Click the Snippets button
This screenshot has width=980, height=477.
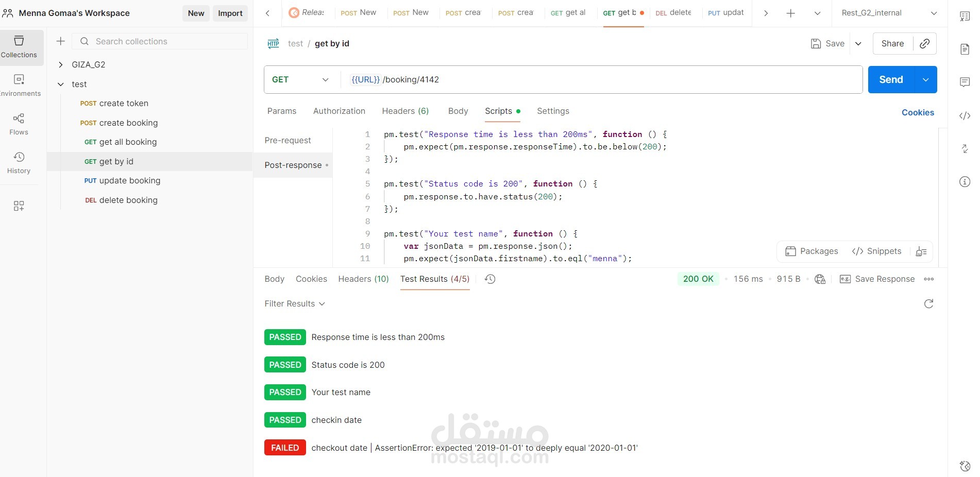[x=877, y=251]
